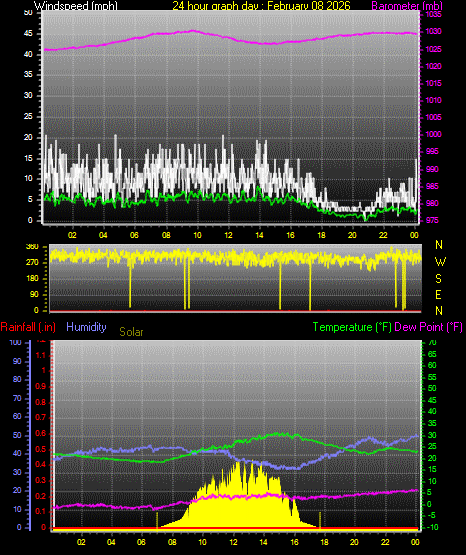
Task: Click the 12 hour label under windspeed graph
Action: (228, 235)
